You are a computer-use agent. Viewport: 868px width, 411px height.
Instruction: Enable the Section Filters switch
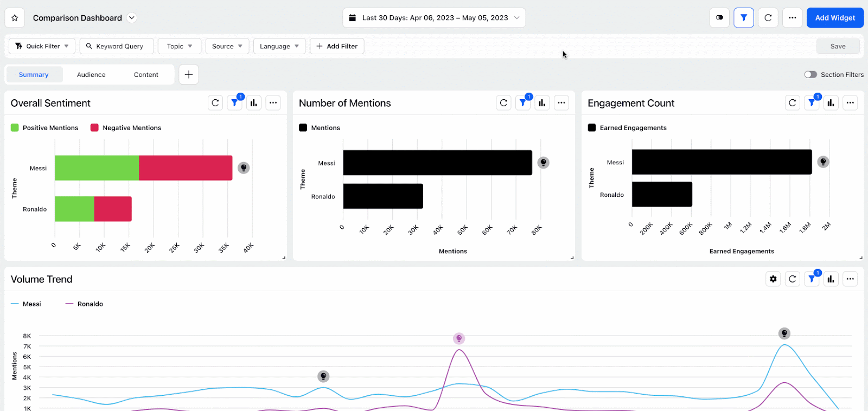810,74
